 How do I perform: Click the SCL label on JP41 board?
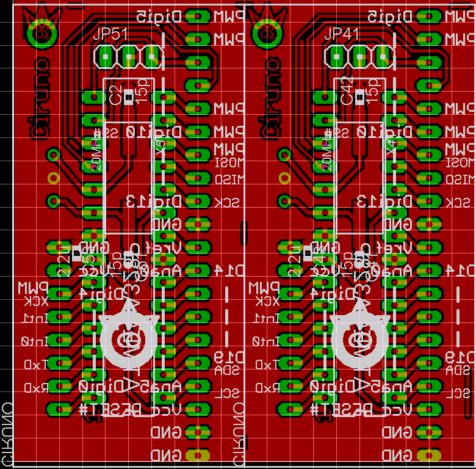coord(458,393)
